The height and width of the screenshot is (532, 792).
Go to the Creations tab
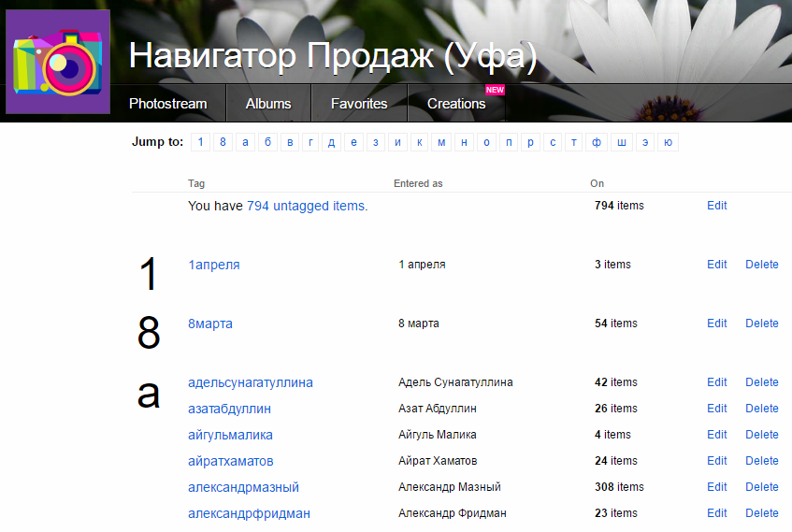click(456, 104)
